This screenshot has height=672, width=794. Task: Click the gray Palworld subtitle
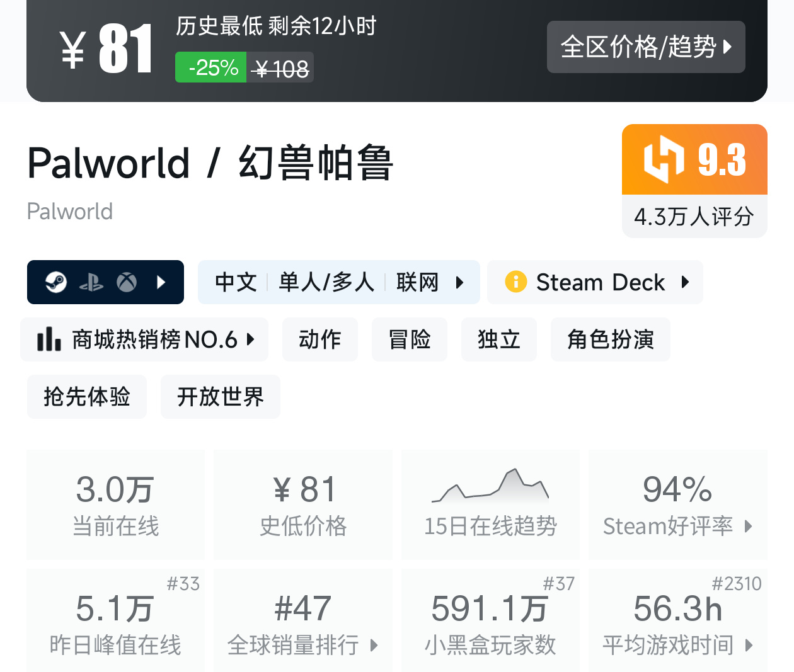(x=70, y=212)
